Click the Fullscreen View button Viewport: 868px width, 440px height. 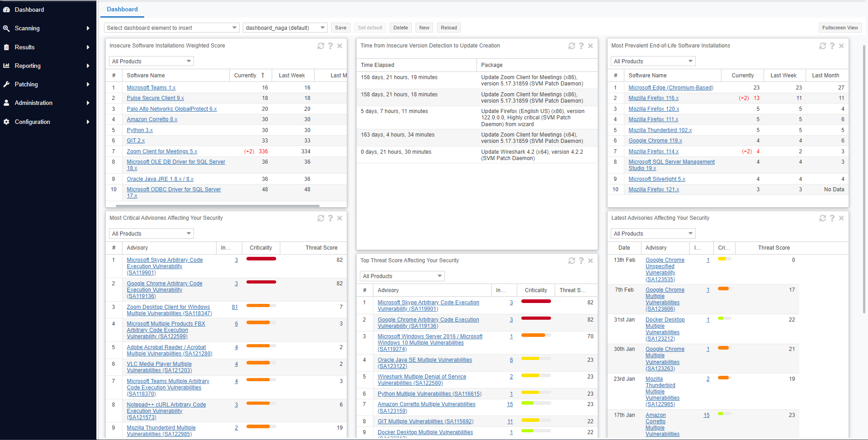pyautogui.click(x=840, y=28)
